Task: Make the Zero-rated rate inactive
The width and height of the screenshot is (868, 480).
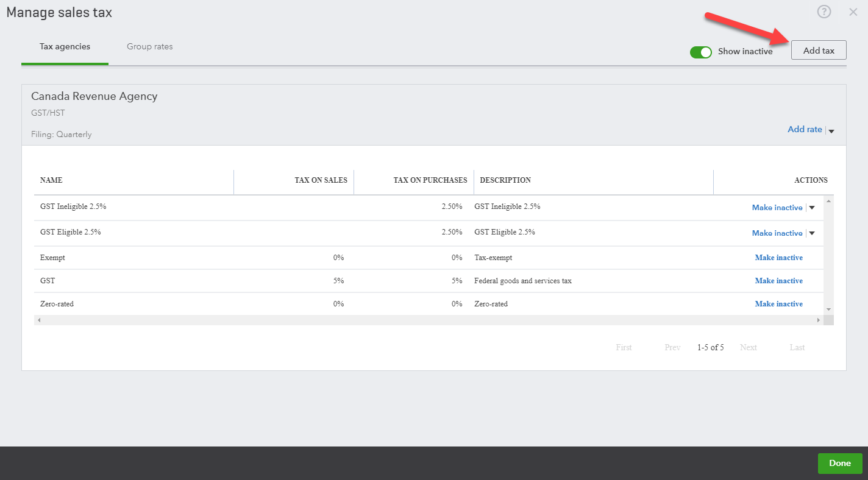Action: (778, 303)
